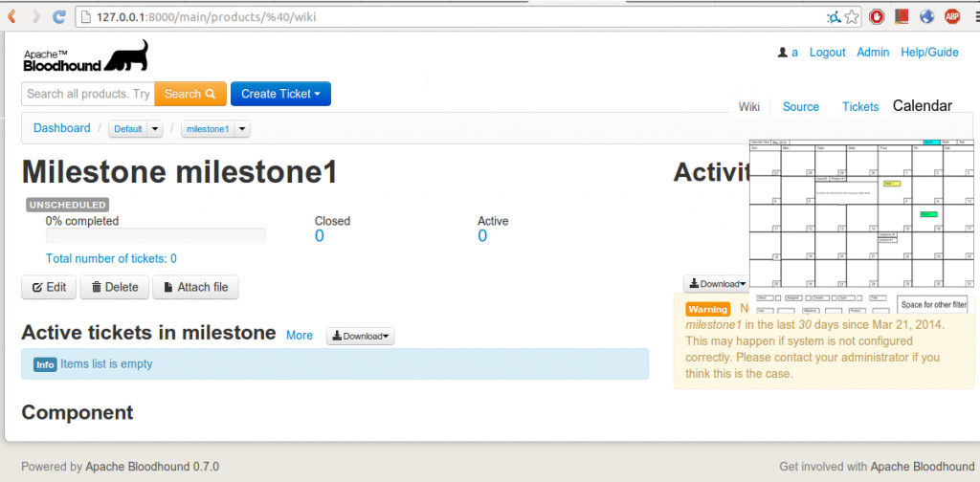980x482 pixels.
Task: Click the blue globe extension icon
Action: [926, 16]
